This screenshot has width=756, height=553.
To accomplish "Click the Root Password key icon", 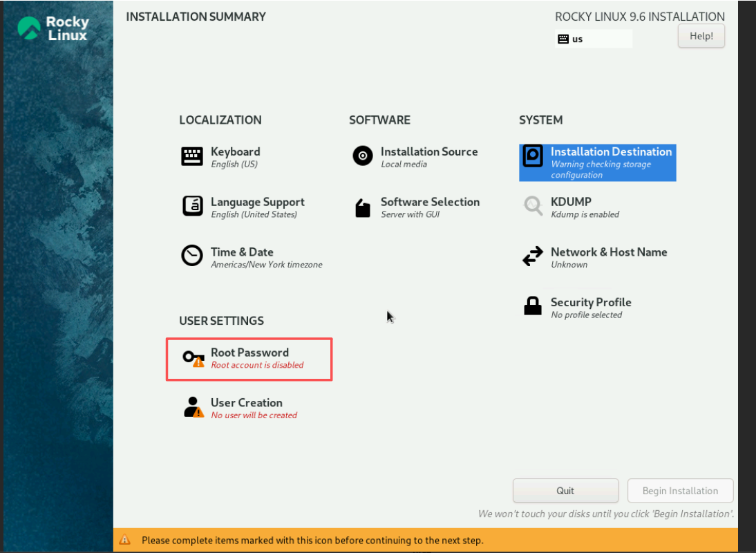I will click(x=192, y=357).
